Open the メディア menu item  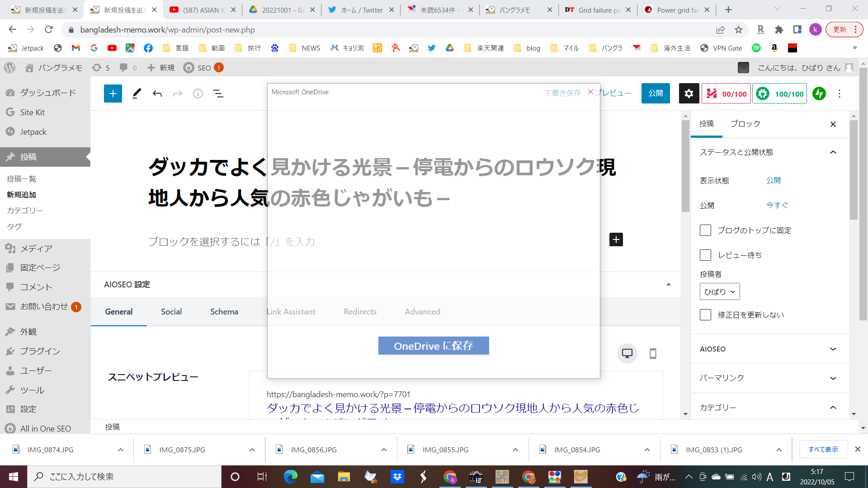point(45,249)
